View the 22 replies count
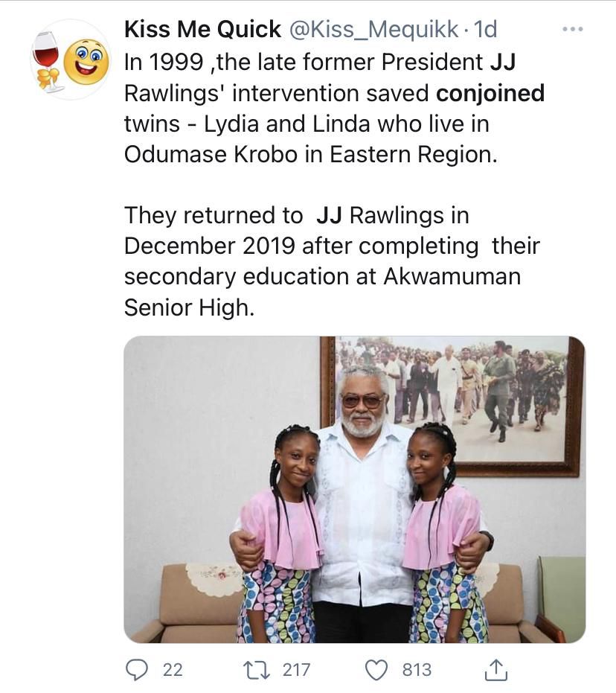Screen dimensions: 616x693 [172, 670]
